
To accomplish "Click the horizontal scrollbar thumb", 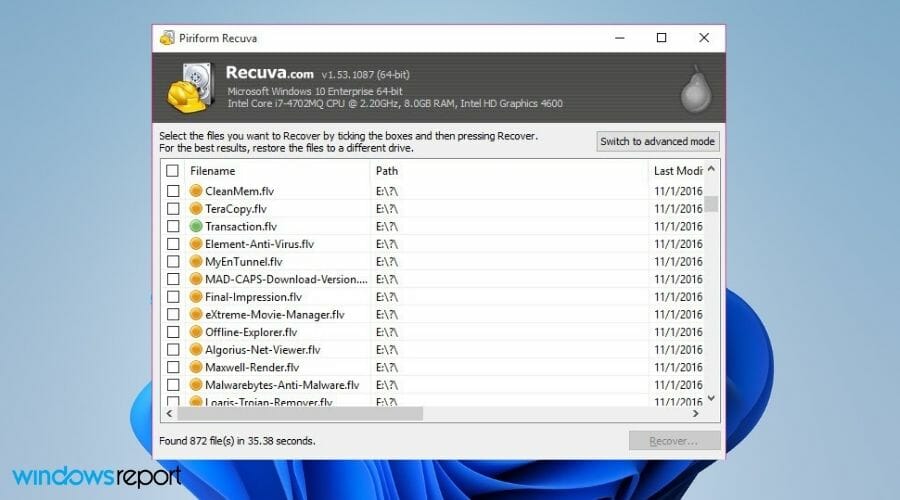I will coord(300,413).
